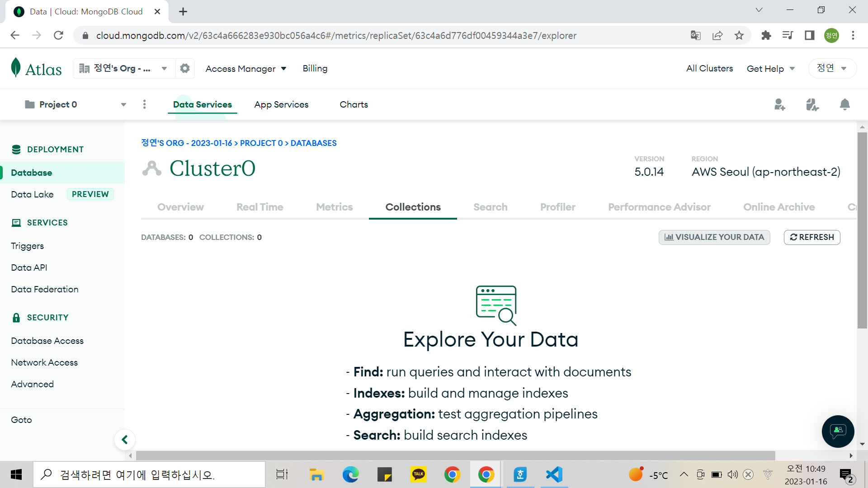Viewport: 868px width, 488px height.
Task: Click the Windows taskbar search box
Action: tap(149, 474)
